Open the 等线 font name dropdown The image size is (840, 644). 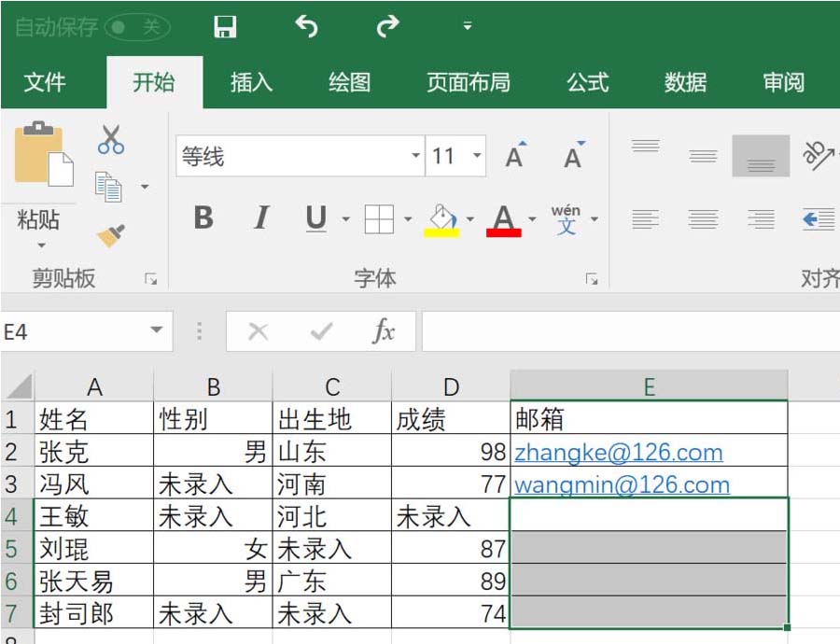[x=415, y=156]
